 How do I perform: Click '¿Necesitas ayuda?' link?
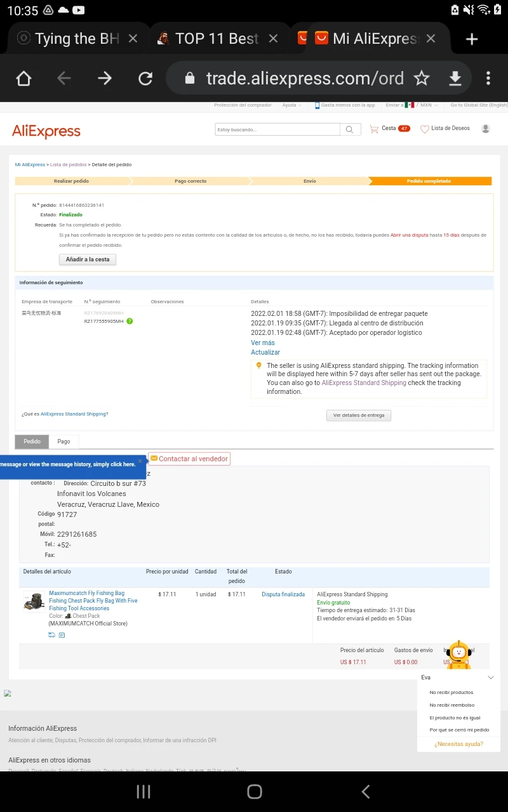tap(458, 744)
